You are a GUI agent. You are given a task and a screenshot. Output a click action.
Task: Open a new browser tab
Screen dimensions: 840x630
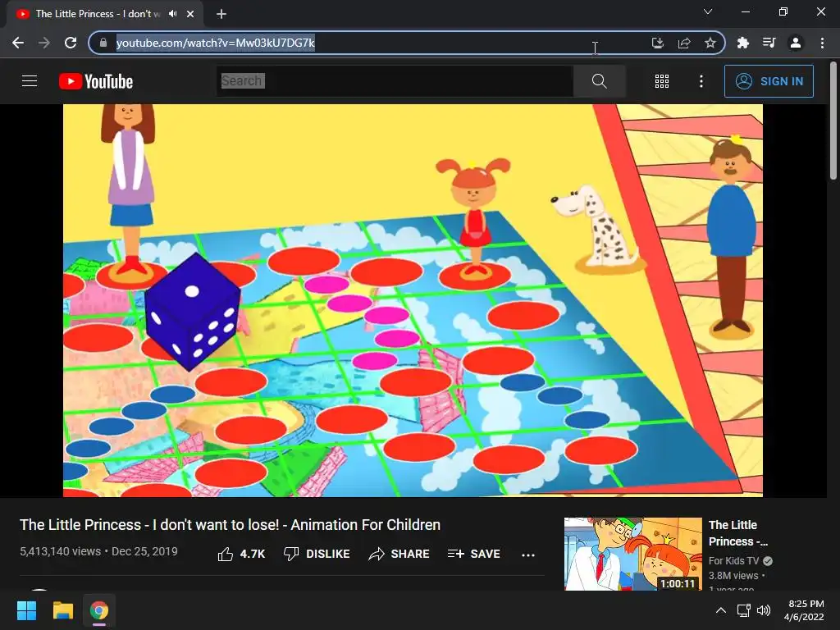click(221, 14)
